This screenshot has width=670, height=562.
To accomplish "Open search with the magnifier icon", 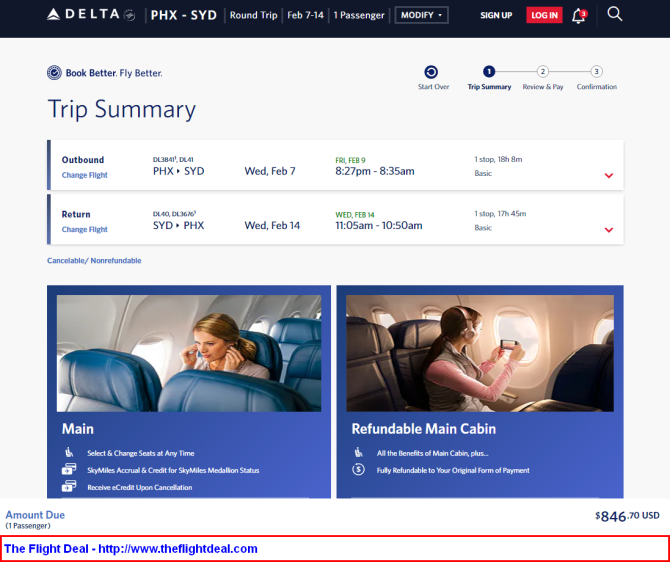I will coord(614,14).
